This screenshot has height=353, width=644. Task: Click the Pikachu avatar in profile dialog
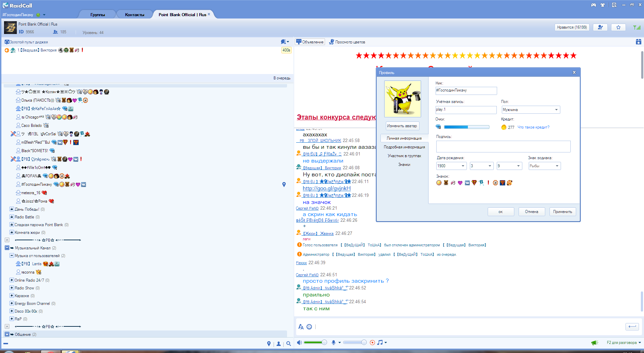click(x=403, y=99)
